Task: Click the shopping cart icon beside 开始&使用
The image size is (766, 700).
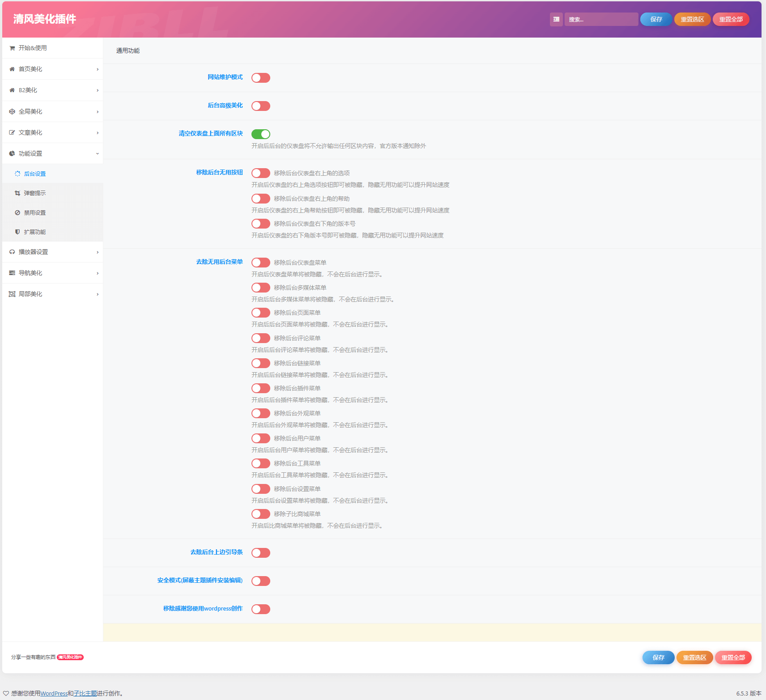Action: pos(12,48)
